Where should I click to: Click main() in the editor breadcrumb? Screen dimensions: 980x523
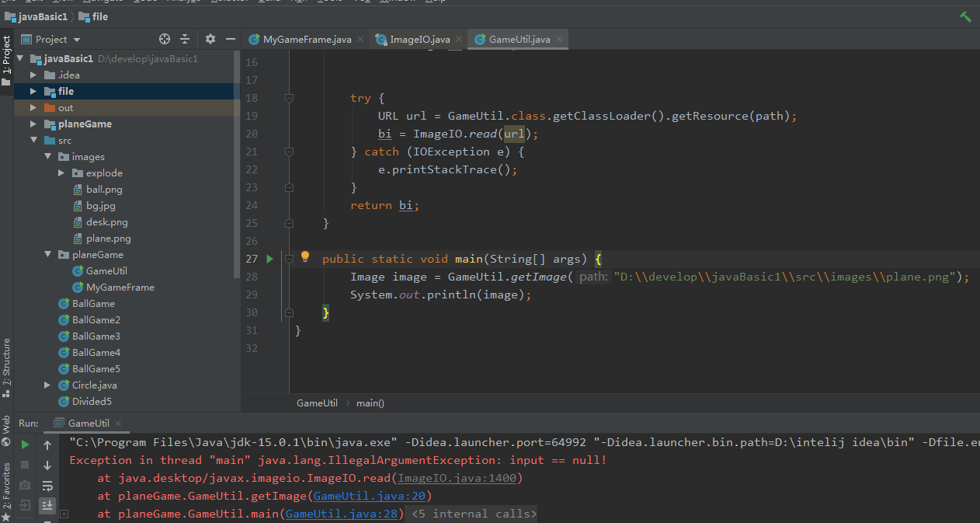(370, 403)
